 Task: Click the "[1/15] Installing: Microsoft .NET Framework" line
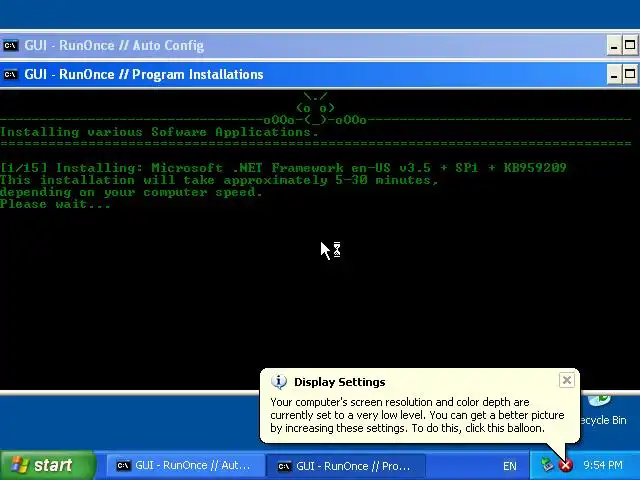pos(283,168)
